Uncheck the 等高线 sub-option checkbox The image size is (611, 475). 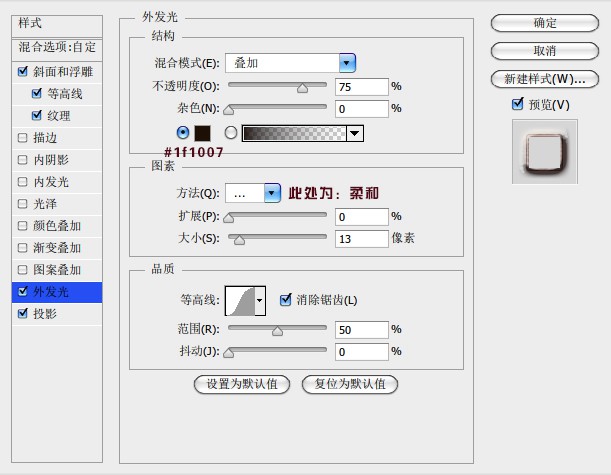point(37,93)
